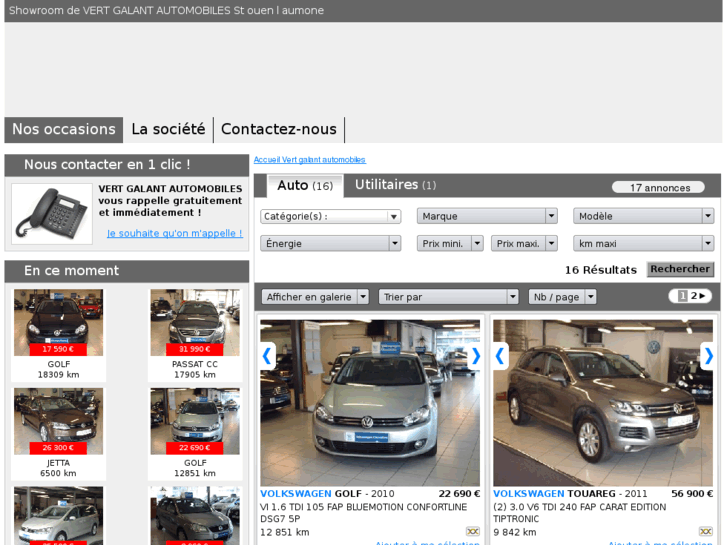Click the small icon beside 9 842 km

pyautogui.click(x=705, y=532)
